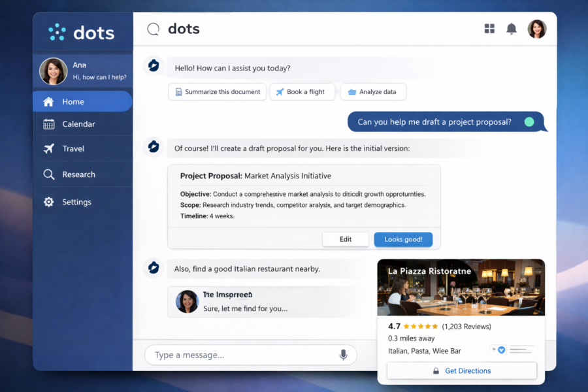Edit the project proposal draft
Screen dimensions: 588x392
tap(346, 239)
